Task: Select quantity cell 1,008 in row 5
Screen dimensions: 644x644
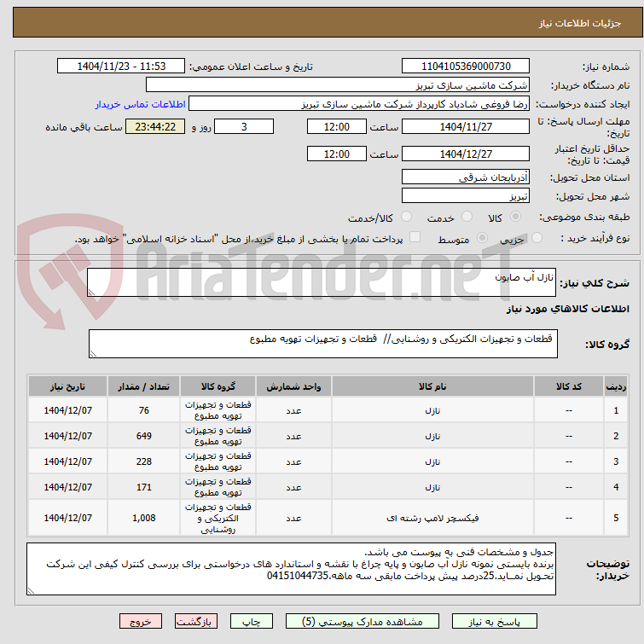Action: [144, 518]
